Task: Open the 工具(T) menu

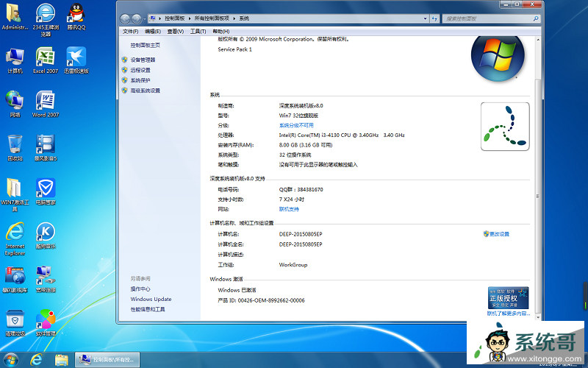Action: 198,31
